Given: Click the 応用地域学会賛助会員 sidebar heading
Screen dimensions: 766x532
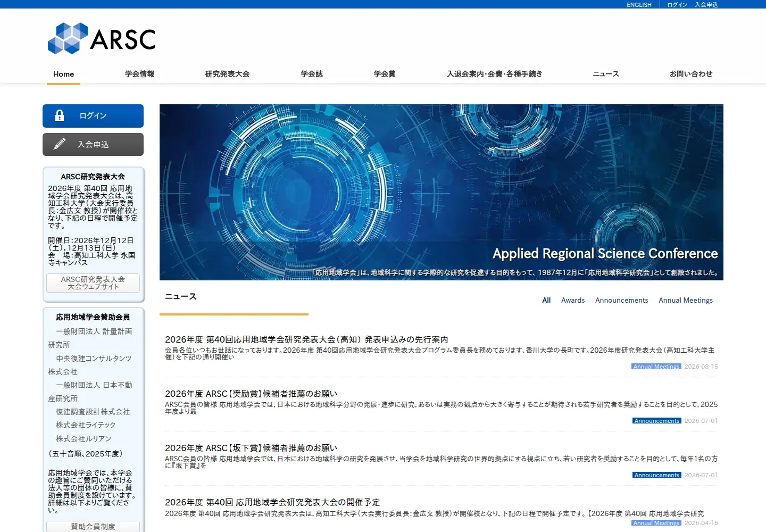Looking at the screenshot, I should pyautogui.click(x=93, y=317).
